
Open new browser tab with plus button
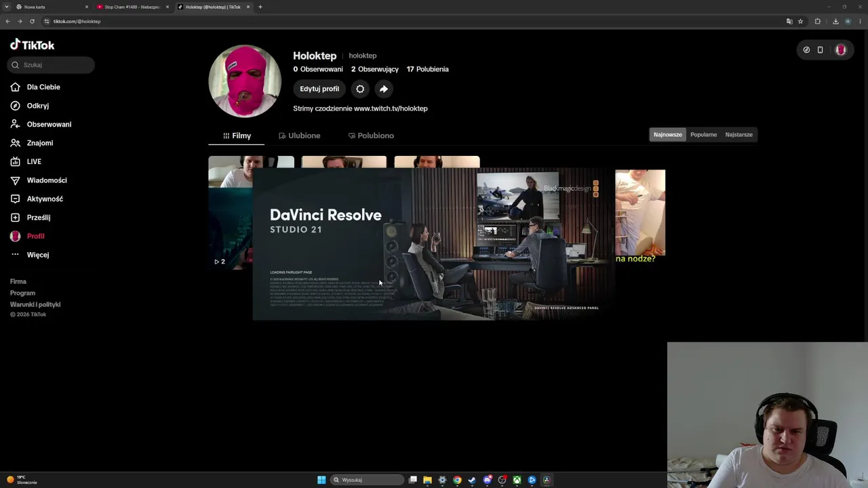(260, 7)
